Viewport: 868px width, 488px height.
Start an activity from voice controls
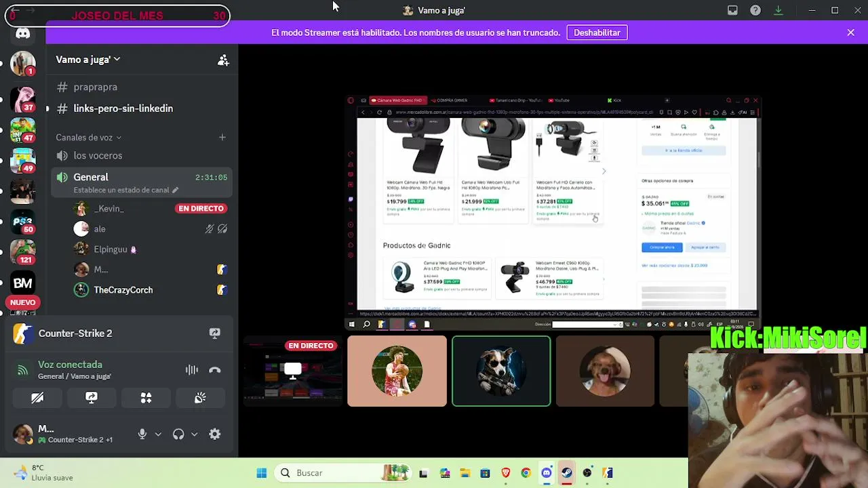(x=146, y=398)
